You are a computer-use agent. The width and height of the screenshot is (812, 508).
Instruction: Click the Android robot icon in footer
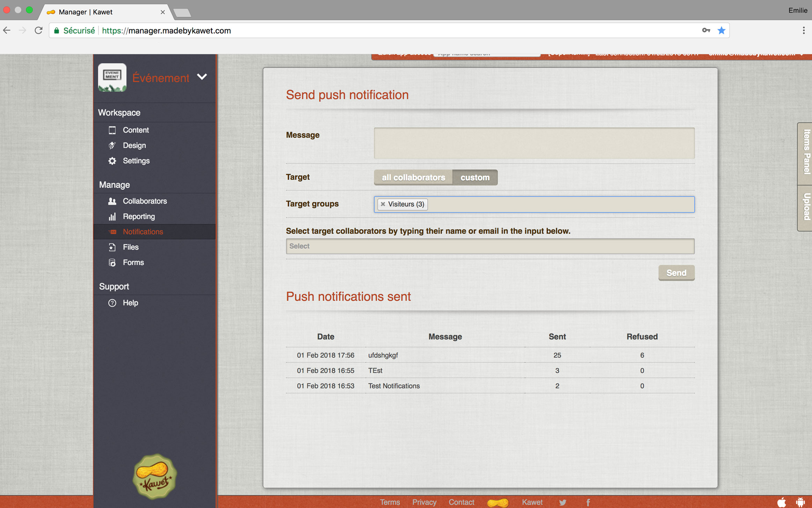[800, 502]
